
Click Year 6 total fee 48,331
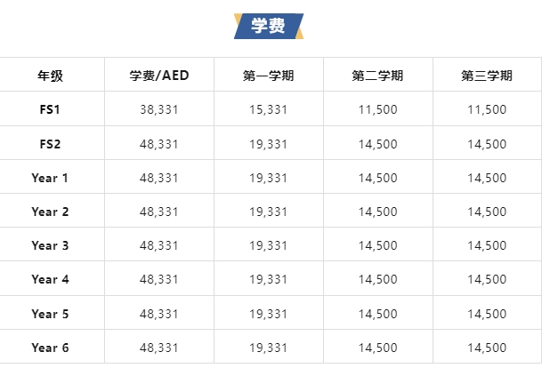click(159, 348)
